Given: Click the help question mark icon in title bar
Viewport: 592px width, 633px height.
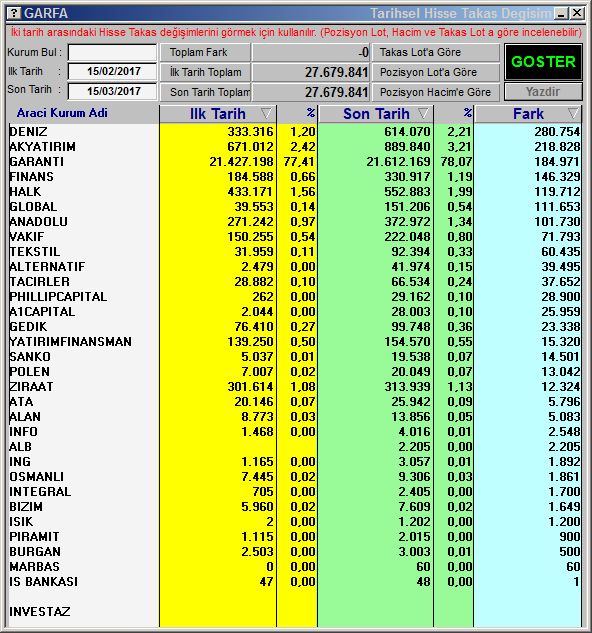Looking at the screenshot, I should point(14,13).
